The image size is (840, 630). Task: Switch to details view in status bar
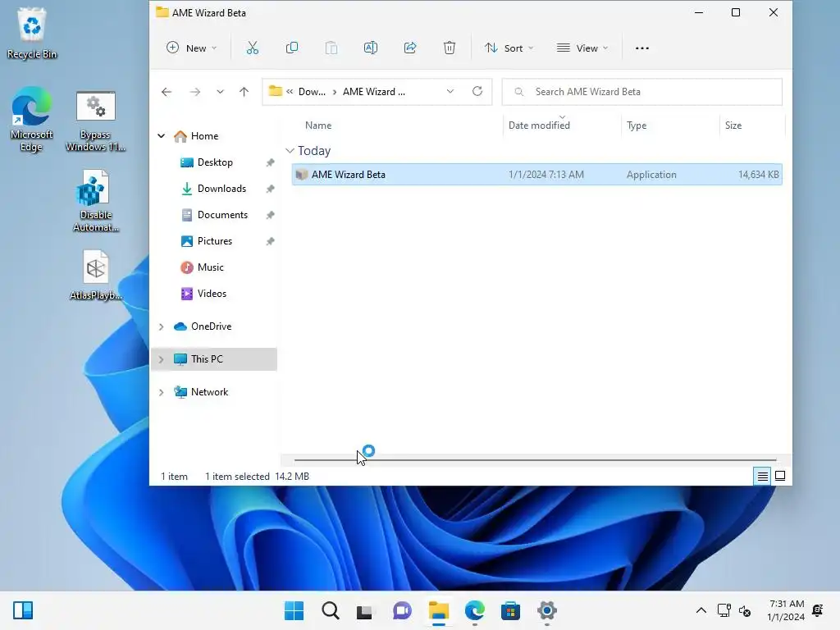click(x=762, y=476)
